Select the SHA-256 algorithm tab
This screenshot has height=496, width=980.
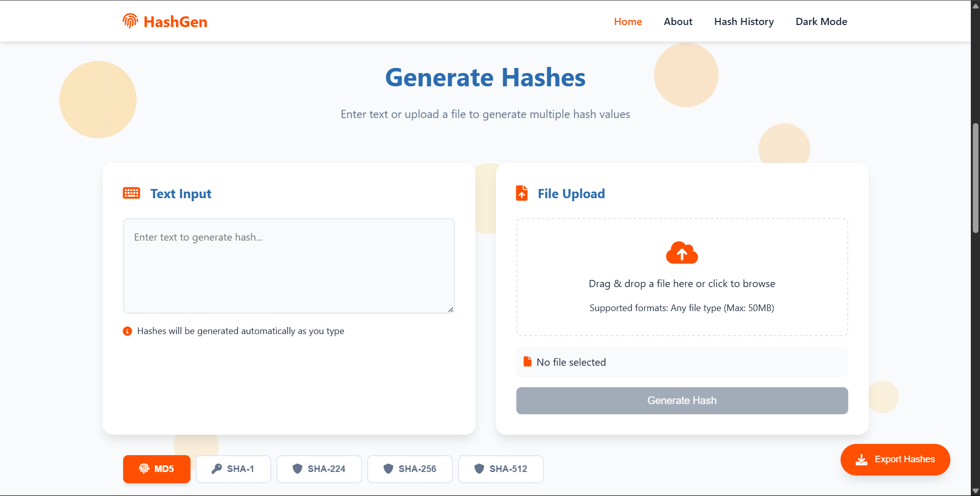(410, 469)
